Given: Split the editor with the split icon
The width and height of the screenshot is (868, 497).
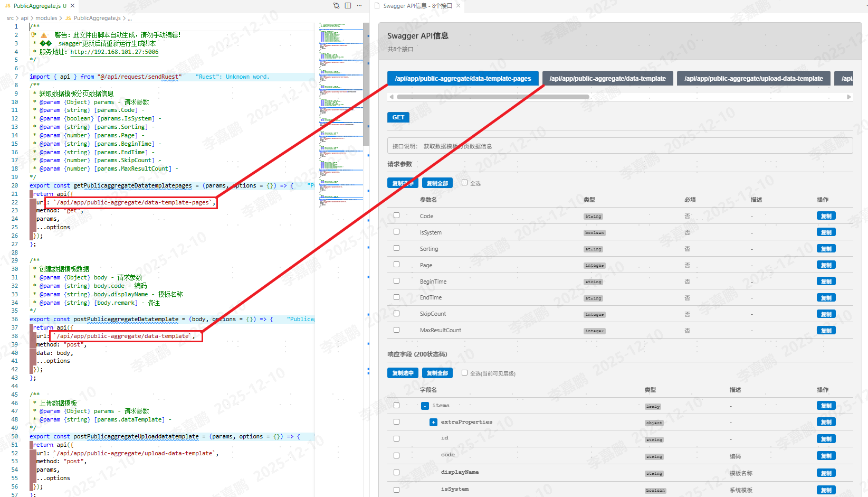Looking at the screenshot, I should pyautogui.click(x=348, y=6).
